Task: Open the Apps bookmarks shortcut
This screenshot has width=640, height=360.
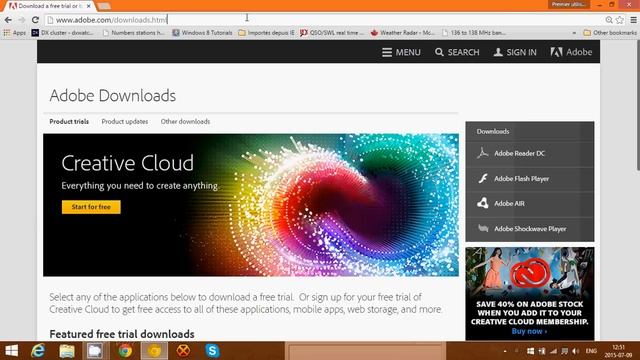Action: (x=14, y=33)
